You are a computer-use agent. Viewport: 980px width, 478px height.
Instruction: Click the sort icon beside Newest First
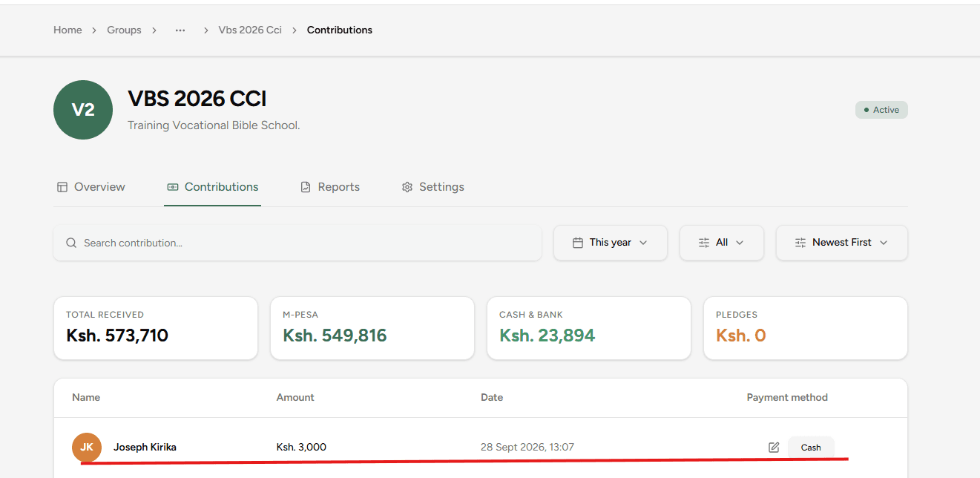click(x=800, y=243)
